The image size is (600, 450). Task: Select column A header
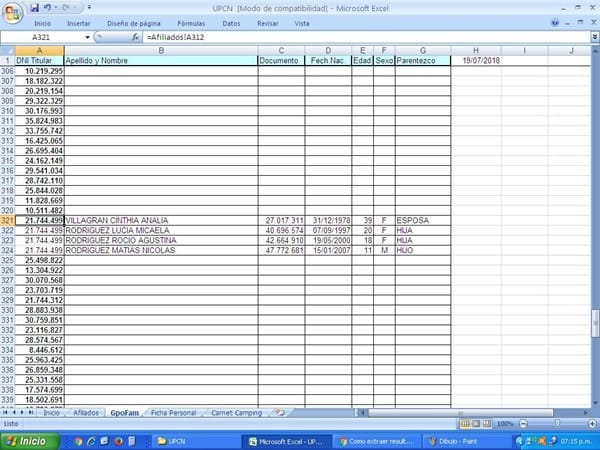[x=39, y=51]
